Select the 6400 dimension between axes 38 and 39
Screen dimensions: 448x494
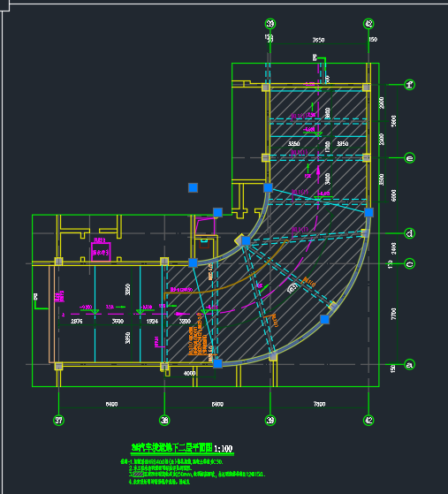point(217,404)
